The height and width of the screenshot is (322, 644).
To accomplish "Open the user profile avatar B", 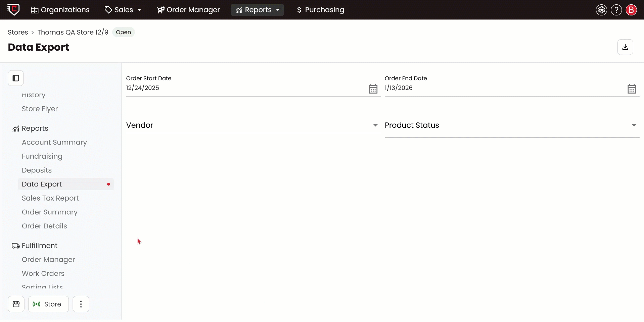I will pyautogui.click(x=631, y=10).
